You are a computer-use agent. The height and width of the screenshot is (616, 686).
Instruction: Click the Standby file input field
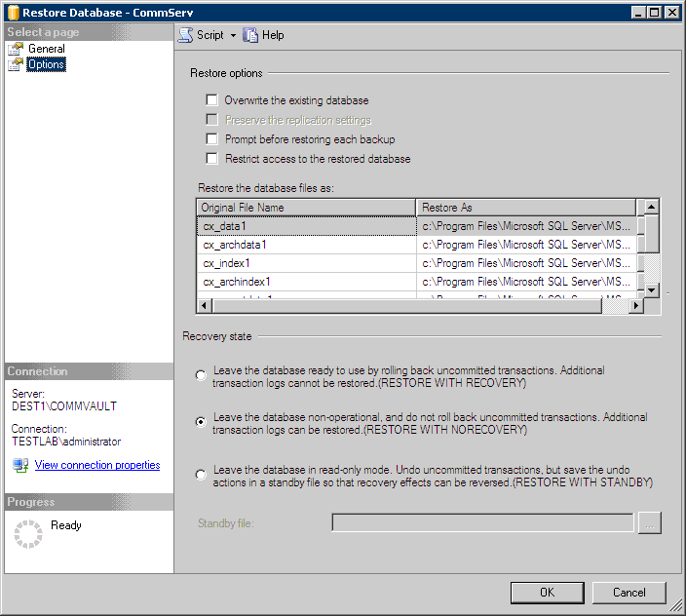tap(482, 522)
